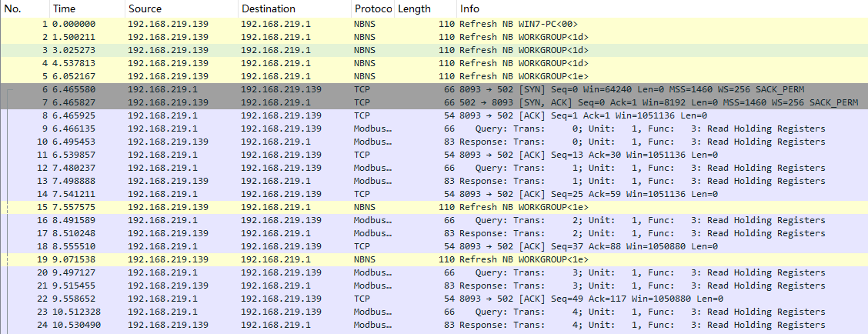Select Modbus query Trans 0 packet 9
The height and width of the screenshot is (334, 868).
(434, 129)
